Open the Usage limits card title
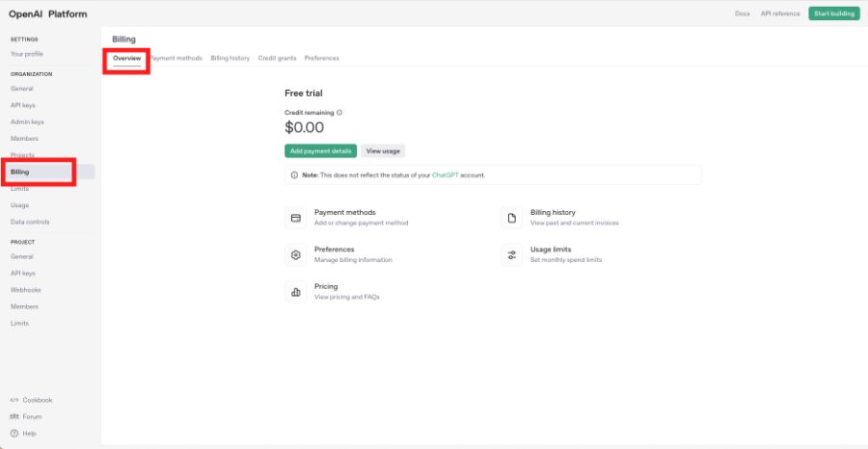Viewport: 868px width, 449px height. [551, 250]
